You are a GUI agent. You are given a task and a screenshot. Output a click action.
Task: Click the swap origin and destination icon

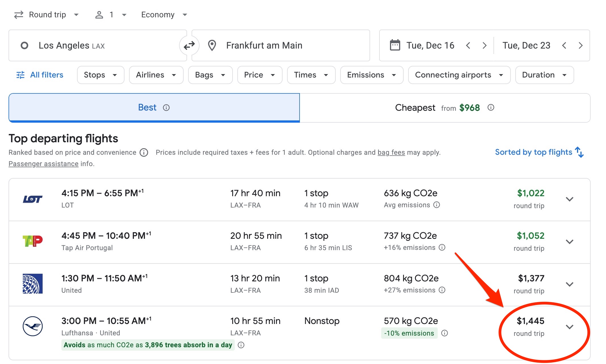point(189,45)
